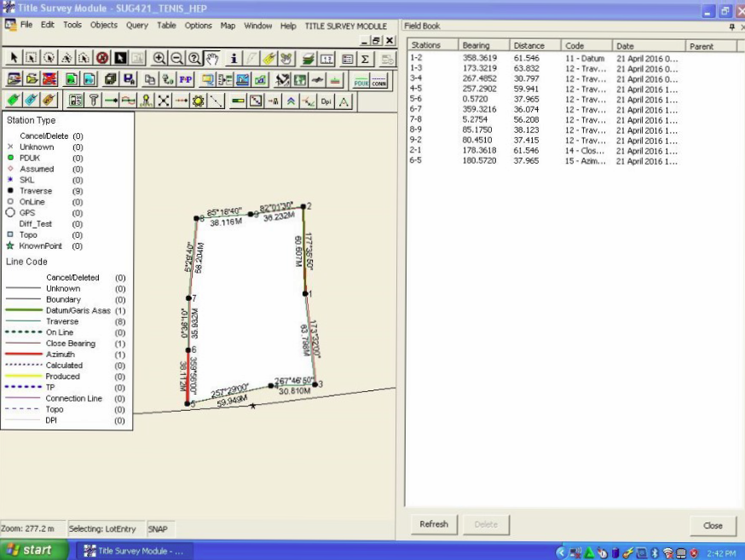Open the Query menu

[136, 26]
